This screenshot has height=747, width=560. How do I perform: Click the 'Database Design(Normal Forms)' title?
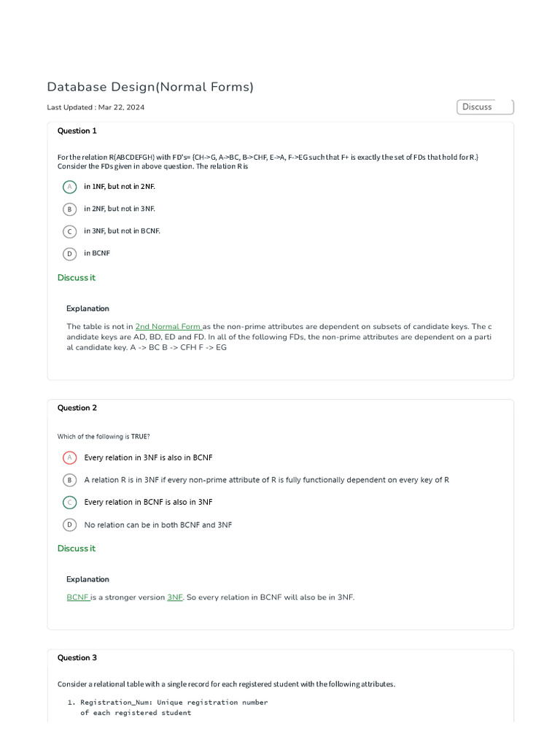150,88
